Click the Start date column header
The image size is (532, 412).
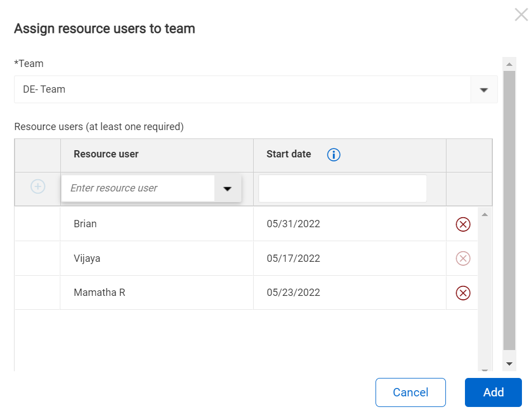coord(288,154)
